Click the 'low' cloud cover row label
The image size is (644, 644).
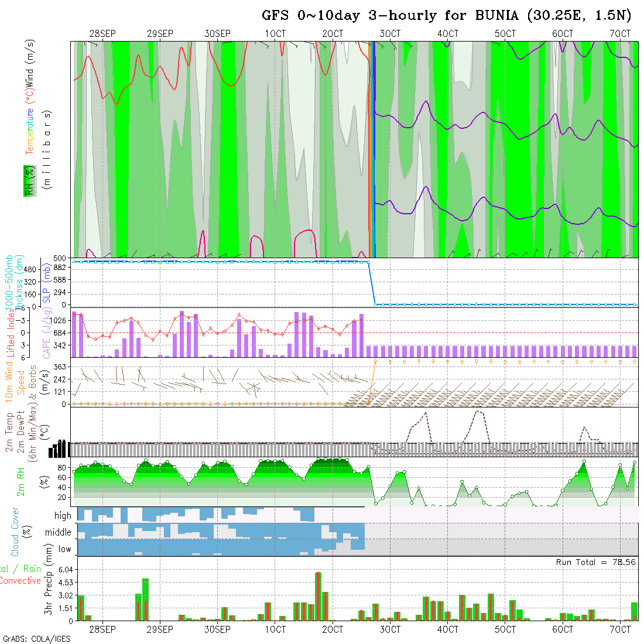point(64,549)
